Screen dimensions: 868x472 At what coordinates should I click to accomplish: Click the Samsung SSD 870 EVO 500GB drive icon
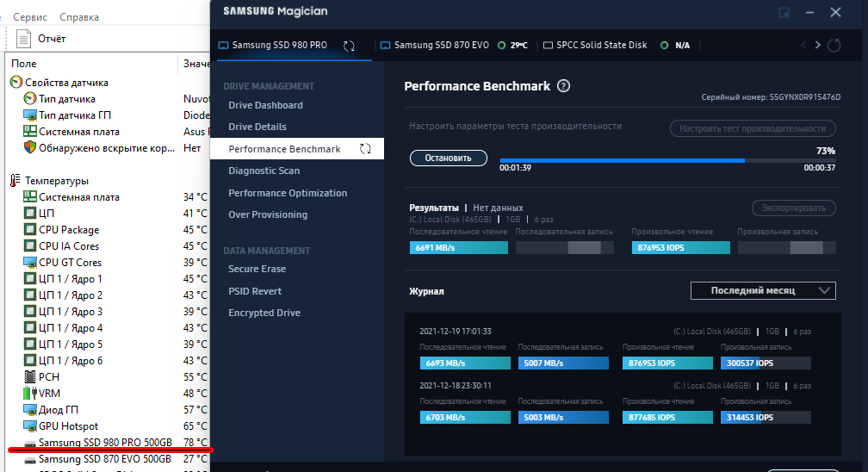coord(30,460)
